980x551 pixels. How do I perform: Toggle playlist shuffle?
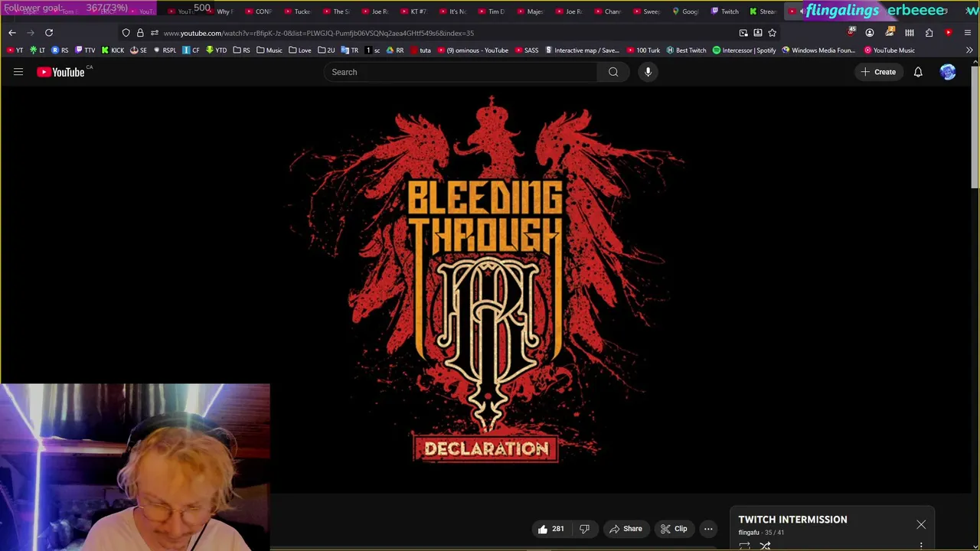pos(765,546)
